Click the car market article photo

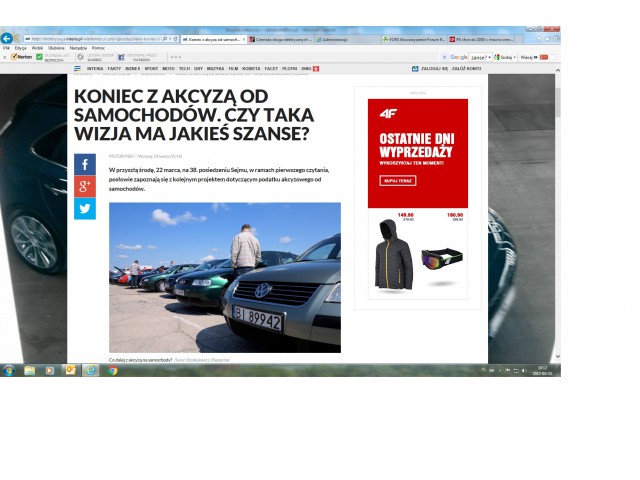[224, 277]
